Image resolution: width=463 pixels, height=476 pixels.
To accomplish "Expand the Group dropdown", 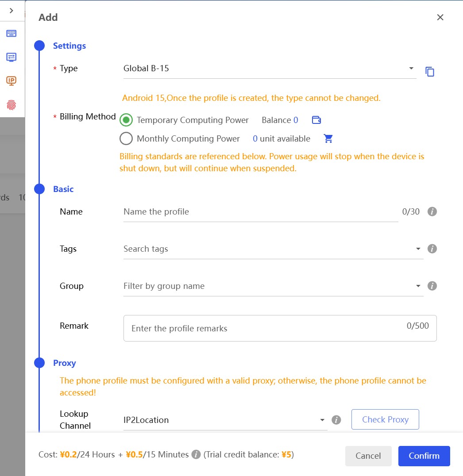I will [418, 286].
